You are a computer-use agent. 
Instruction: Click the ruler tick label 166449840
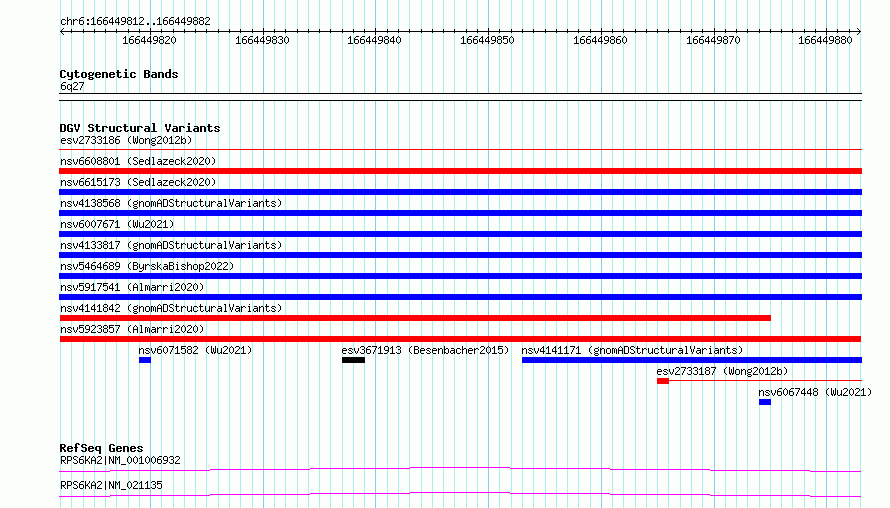(x=374, y=40)
